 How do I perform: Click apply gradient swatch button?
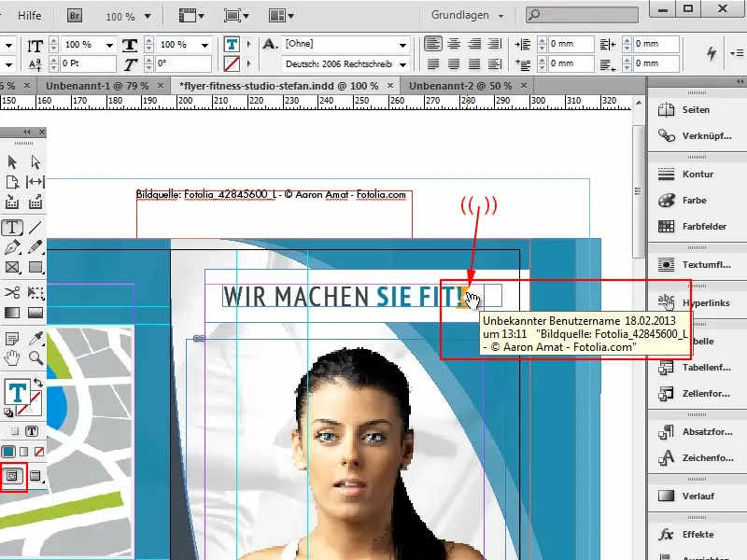coord(24,452)
